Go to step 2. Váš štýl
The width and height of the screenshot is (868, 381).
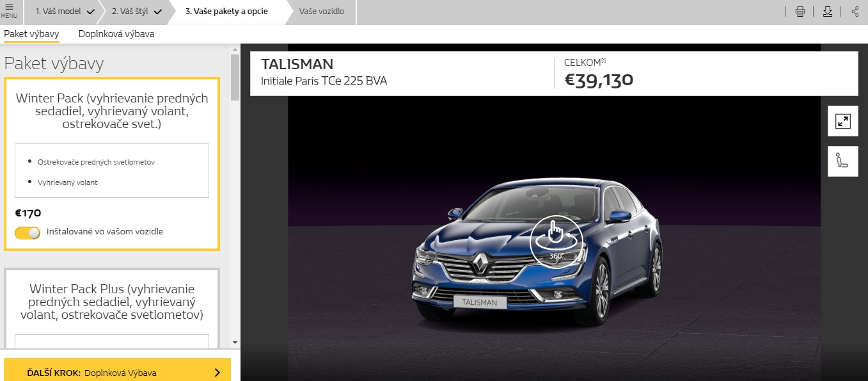[x=136, y=12]
